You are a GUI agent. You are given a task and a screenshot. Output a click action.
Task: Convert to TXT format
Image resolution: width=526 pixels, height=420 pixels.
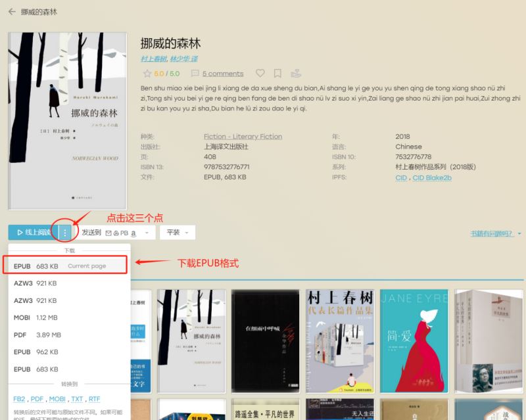[x=77, y=399]
